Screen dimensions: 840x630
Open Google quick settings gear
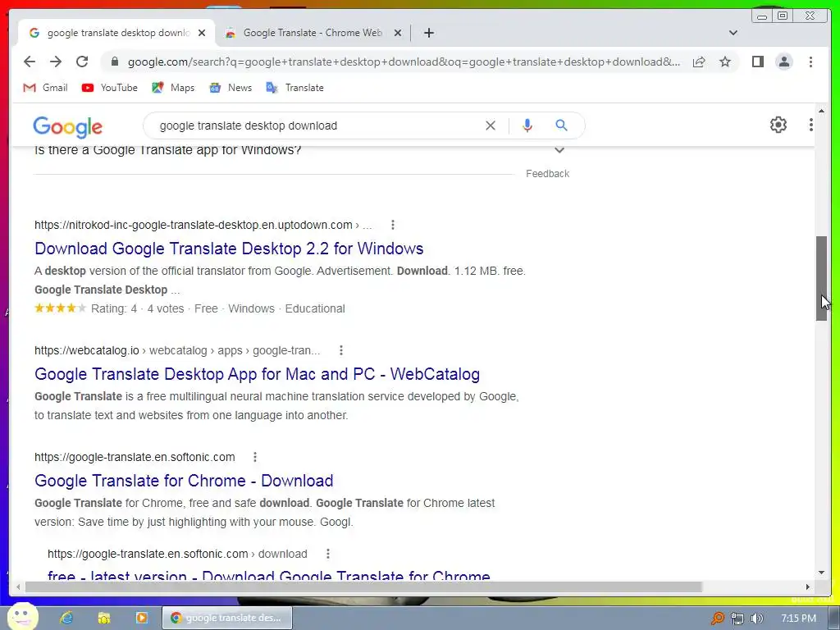[778, 125]
